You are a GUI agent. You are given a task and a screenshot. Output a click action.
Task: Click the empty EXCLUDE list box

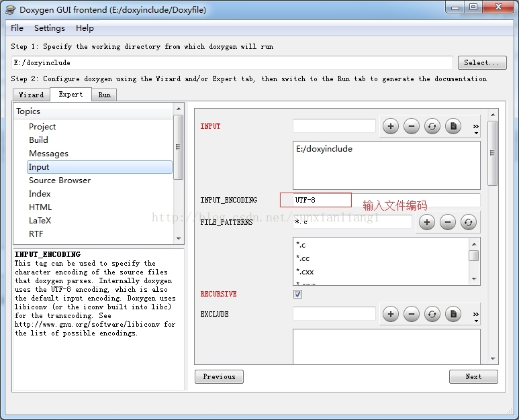(387, 347)
